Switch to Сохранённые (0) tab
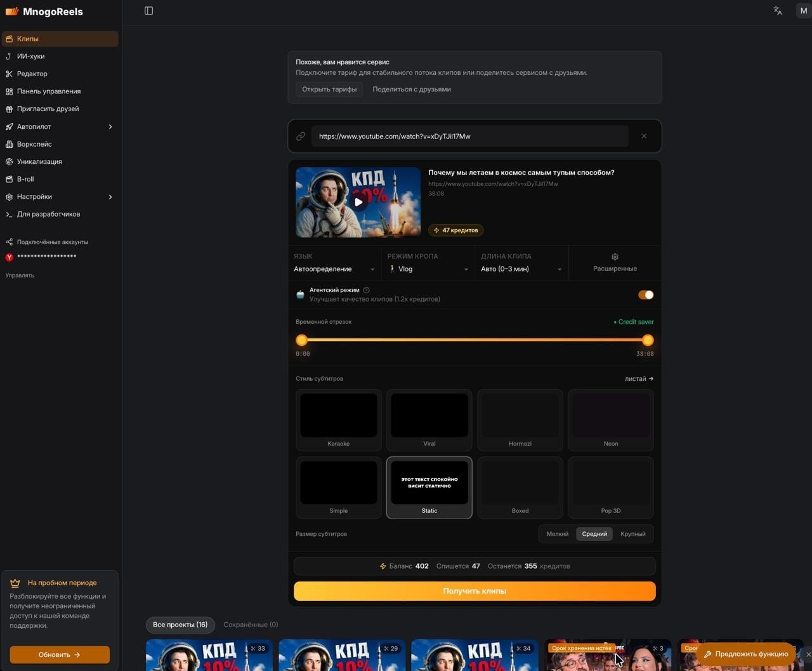The height and width of the screenshot is (671, 812). coord(251,625)
